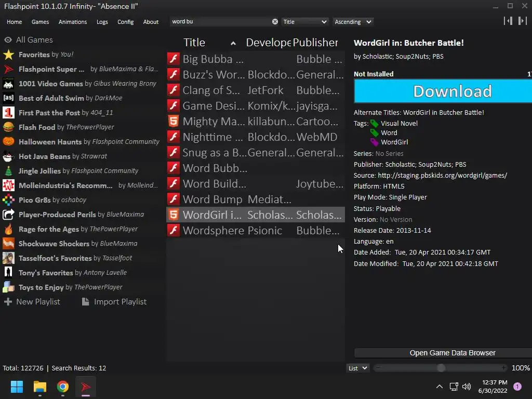Open the Home tab

(14, 22)
